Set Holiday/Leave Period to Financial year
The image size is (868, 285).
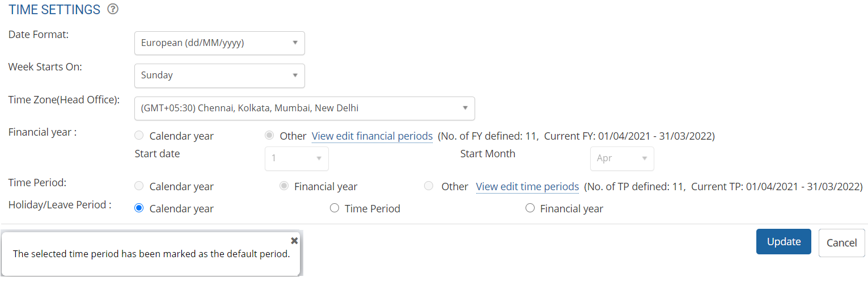click(530, 208)
